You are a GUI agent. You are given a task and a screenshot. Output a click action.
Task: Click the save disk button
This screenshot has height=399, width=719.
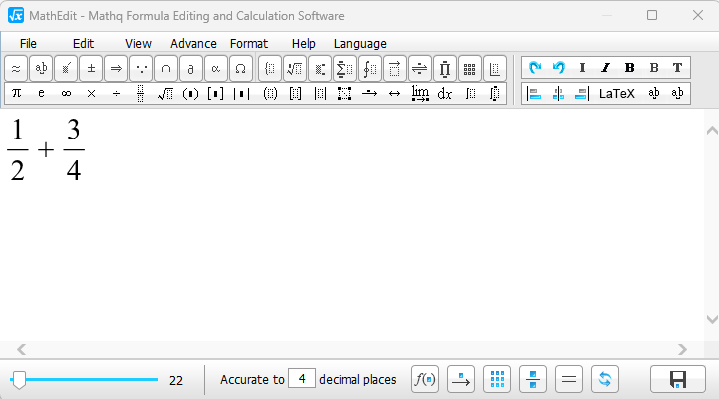pos(678,379)
